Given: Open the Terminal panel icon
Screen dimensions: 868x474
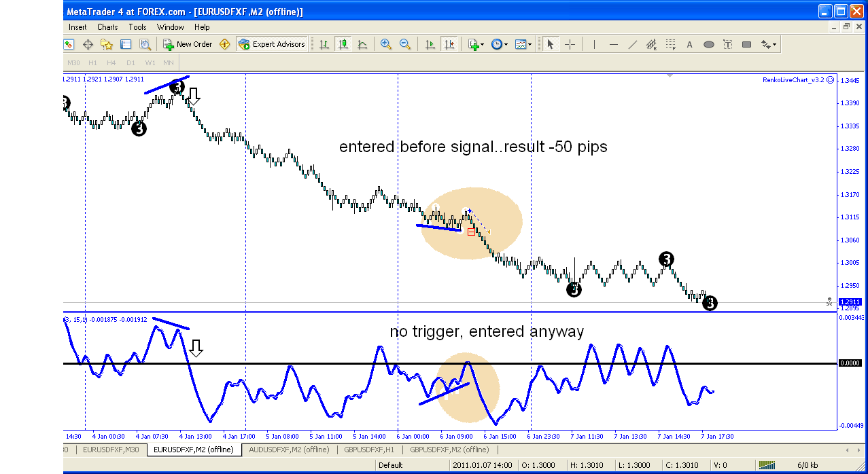Looking at the screenshot, I should coord(126,44).
